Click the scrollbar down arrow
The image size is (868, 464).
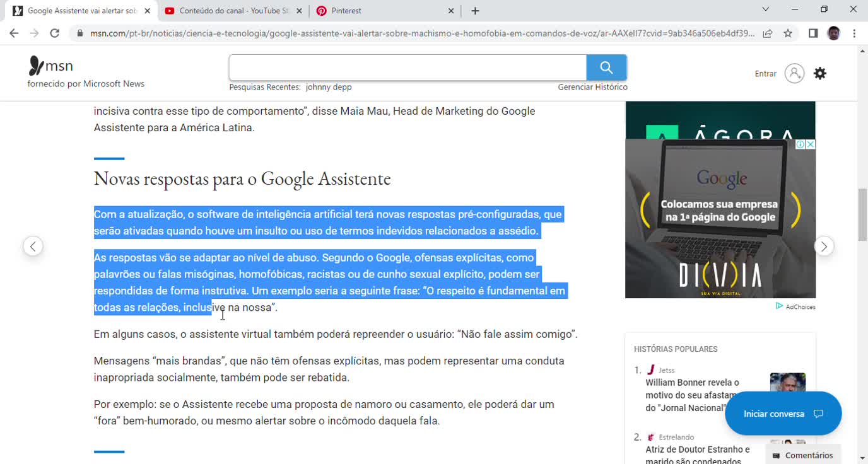pyautogui.click(x=862, y=458)
